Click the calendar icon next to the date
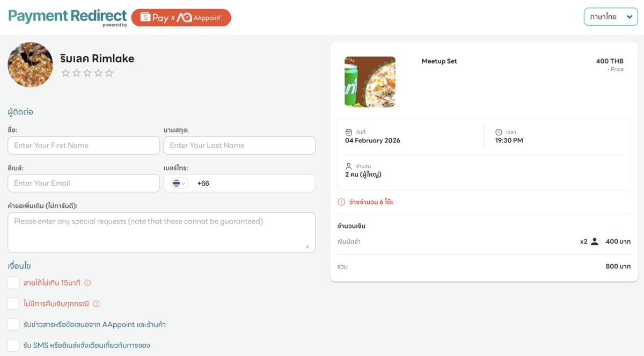This screenshot has width=644, height=356. pyautogui.click(x=349, y=132)
